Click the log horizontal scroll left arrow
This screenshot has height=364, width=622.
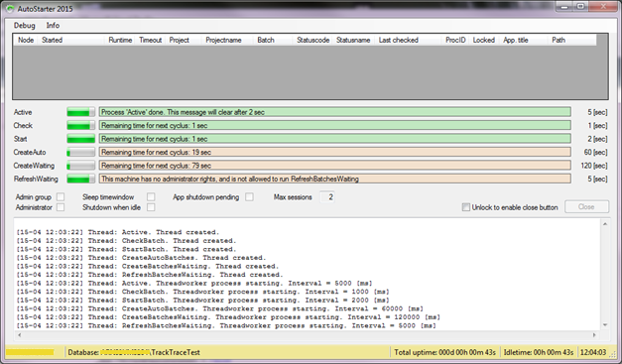pos(20,335)
